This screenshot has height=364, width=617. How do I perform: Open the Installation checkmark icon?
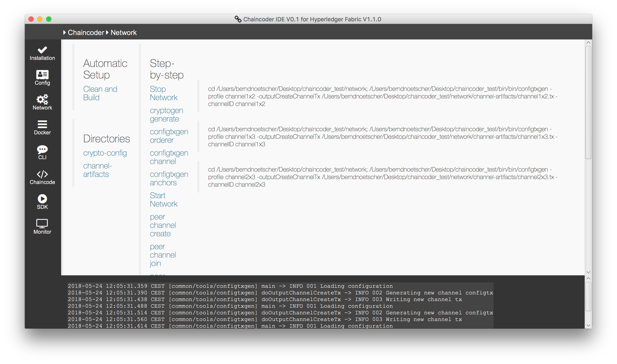(42, 50)
